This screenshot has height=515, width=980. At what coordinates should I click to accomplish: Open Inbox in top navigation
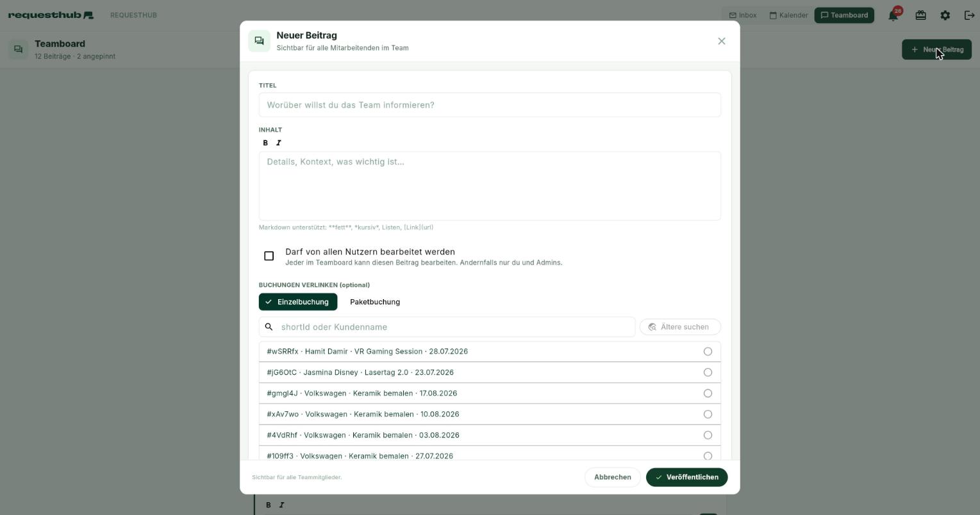pyautogui.click(x=743, y=15)
